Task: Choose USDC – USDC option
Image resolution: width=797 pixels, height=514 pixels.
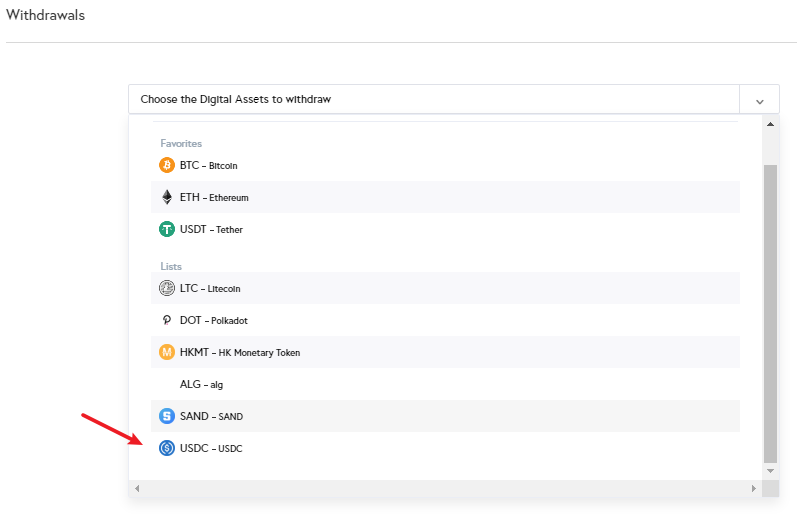Action: (445, 448)
